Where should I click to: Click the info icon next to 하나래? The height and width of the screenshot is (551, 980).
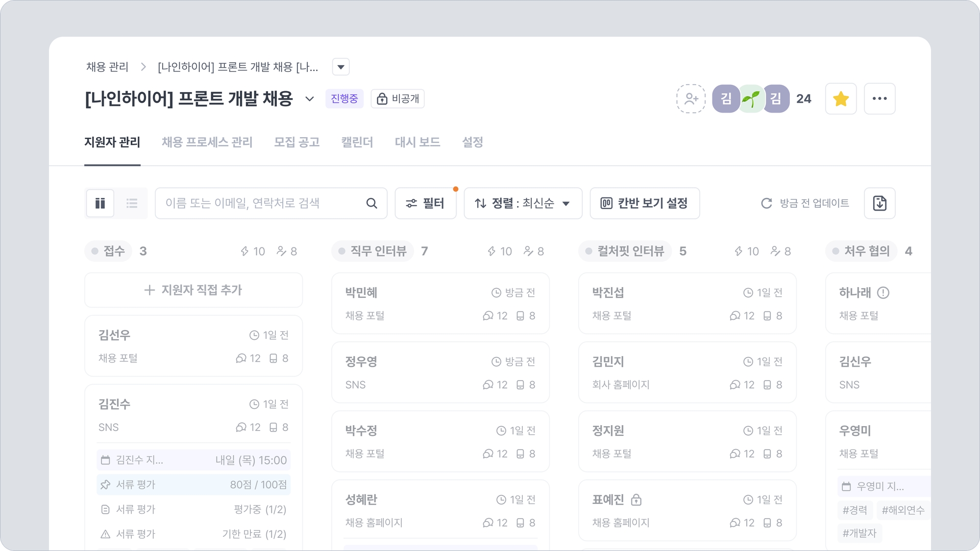tap(883, 293)
